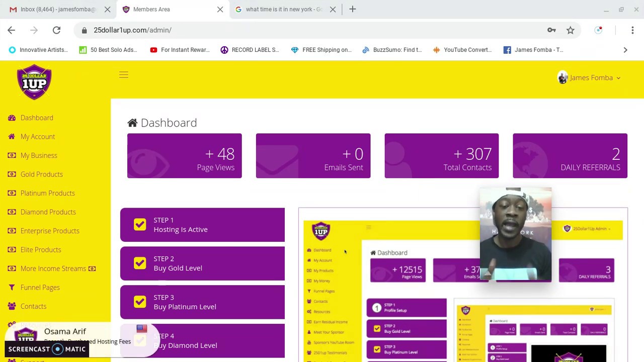Image resolution: width=644 pixels, height=362 pixels.
Task: Click the money icon beside My Business
Action: click(12, 155)
